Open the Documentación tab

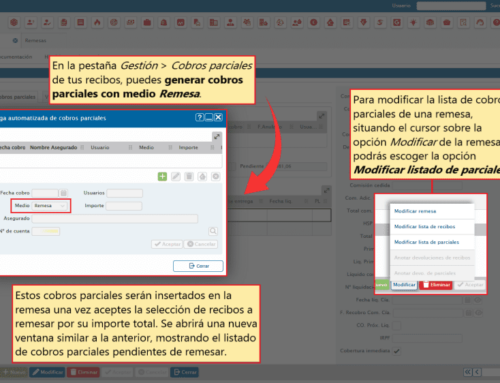coord(16,57)
